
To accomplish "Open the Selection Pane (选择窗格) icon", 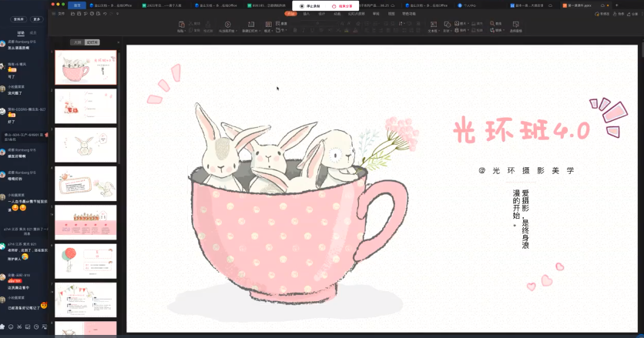I will (x=516, y=24).
